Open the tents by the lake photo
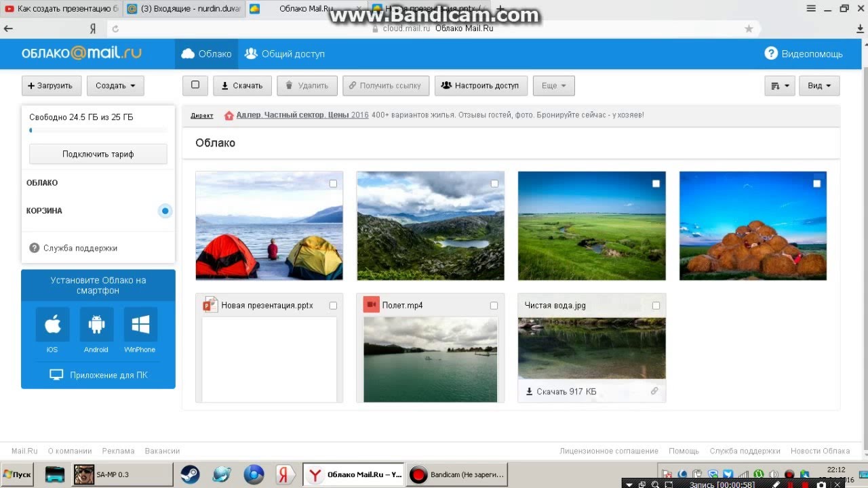The width and height of the screenshot is (868, 488). pos(269,226)
